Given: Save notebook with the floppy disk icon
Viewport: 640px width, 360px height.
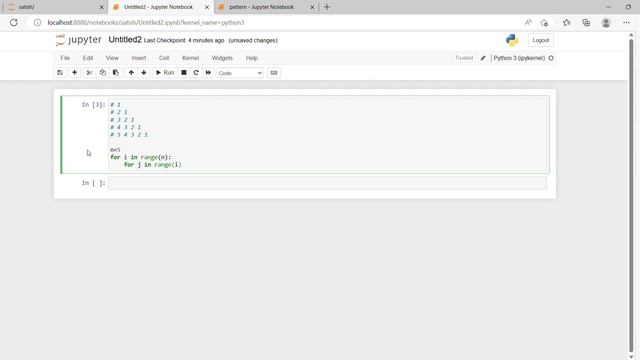Looking at the screenshot, I should tap(60, 73).
